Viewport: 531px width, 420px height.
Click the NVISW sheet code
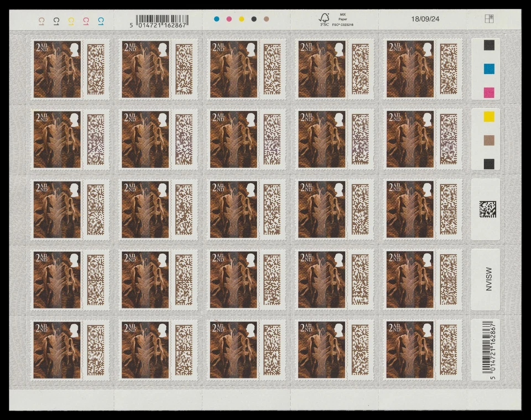pos(488,279)
